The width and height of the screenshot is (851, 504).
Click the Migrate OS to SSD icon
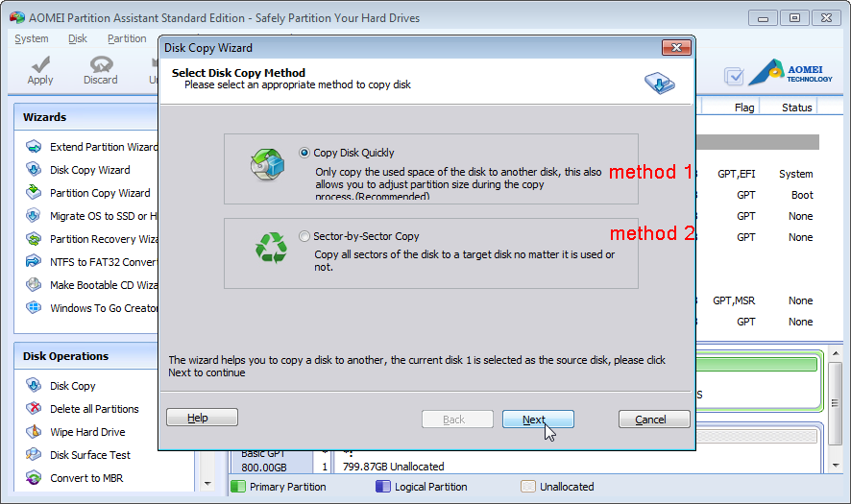pos(34,215)
